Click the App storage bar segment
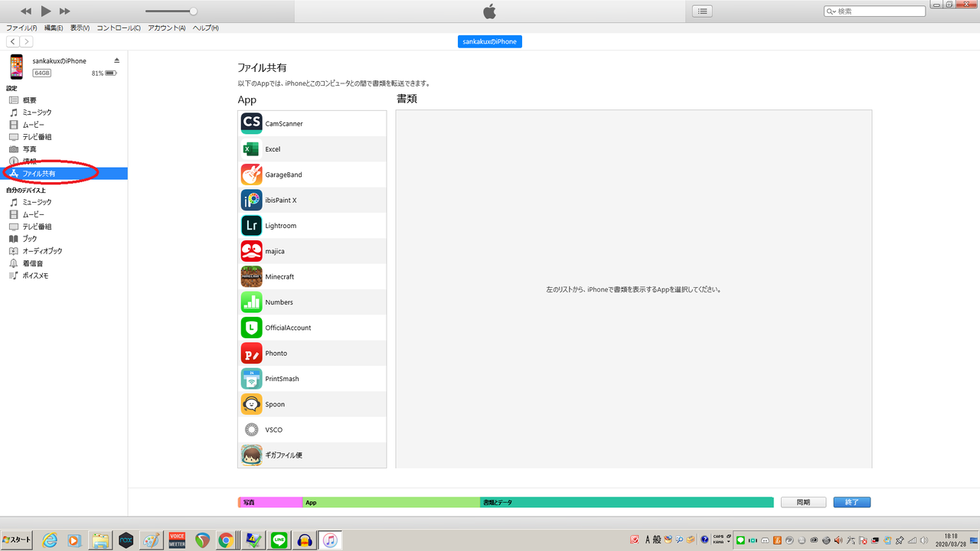 391,502
